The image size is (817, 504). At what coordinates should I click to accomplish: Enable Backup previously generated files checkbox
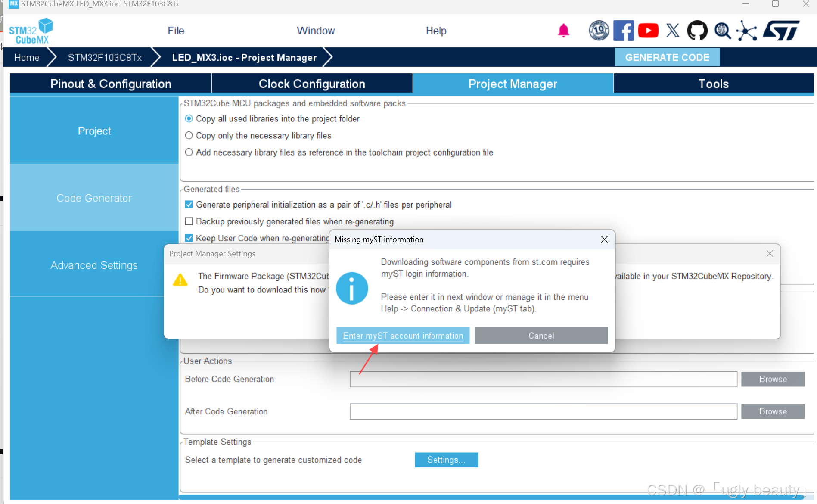[189, 221]
